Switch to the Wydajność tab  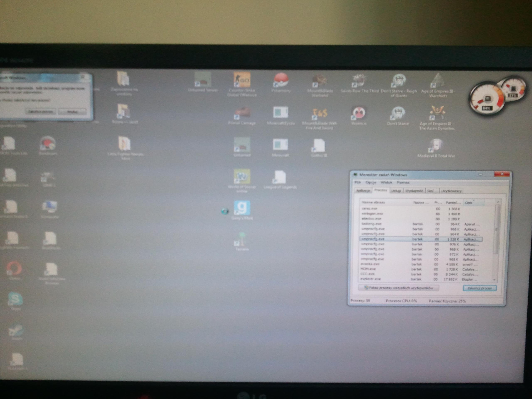[414, 191]
